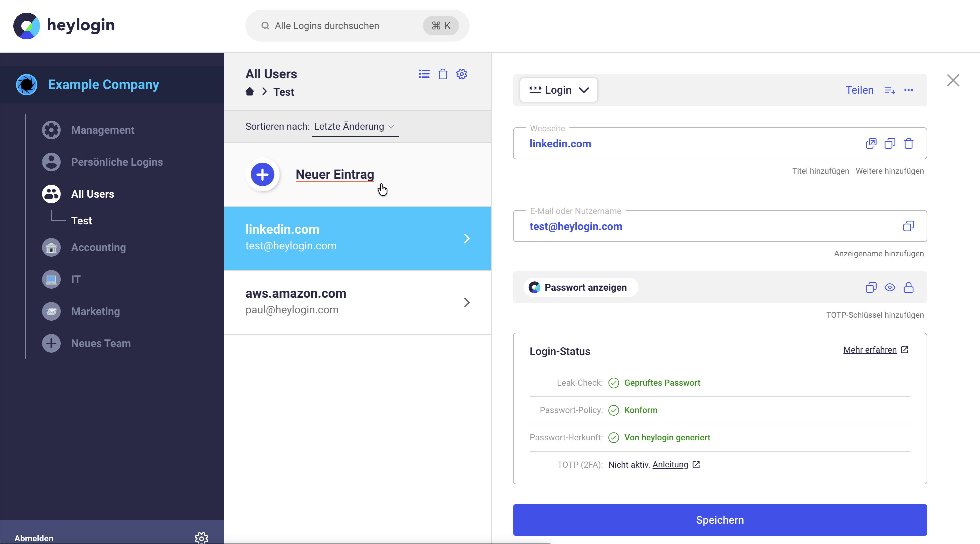Click the home breadcrumb icon
The width and height of the screenshot is (980, 544).
[x=250, y=92]
